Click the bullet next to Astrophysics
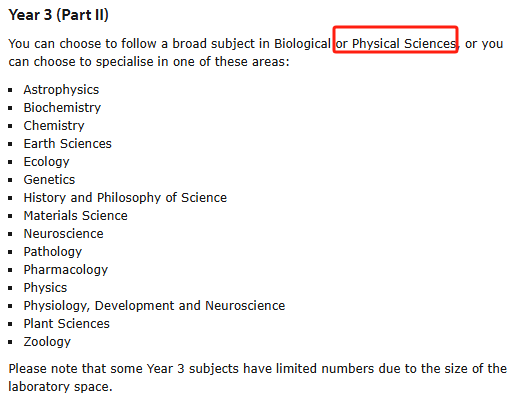 tap(10, 90)
